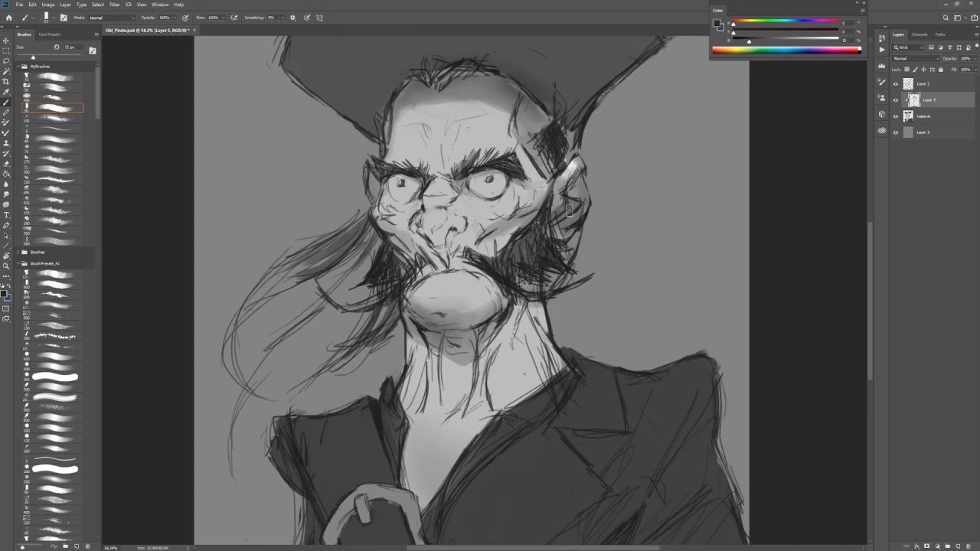
Task: Open the Histogram panel icon
Action: coord(882,65)
